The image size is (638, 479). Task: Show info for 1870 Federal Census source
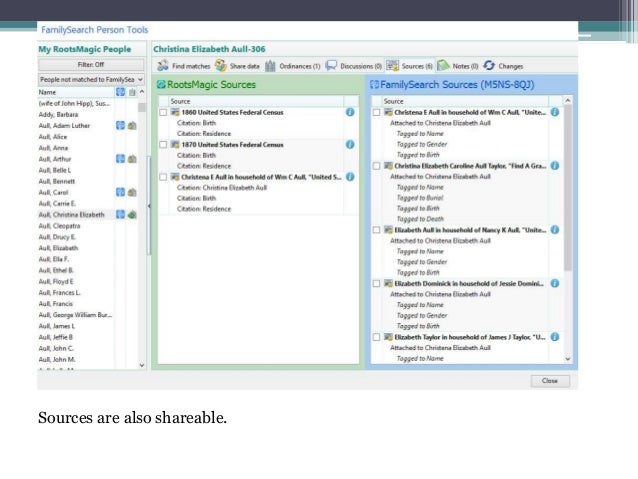pos(350,144)
